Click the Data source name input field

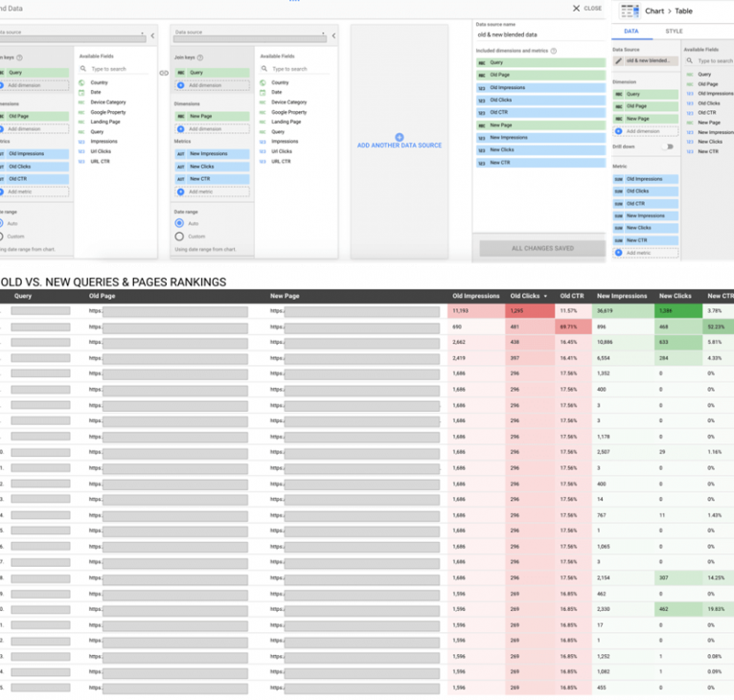click(539, 34)
